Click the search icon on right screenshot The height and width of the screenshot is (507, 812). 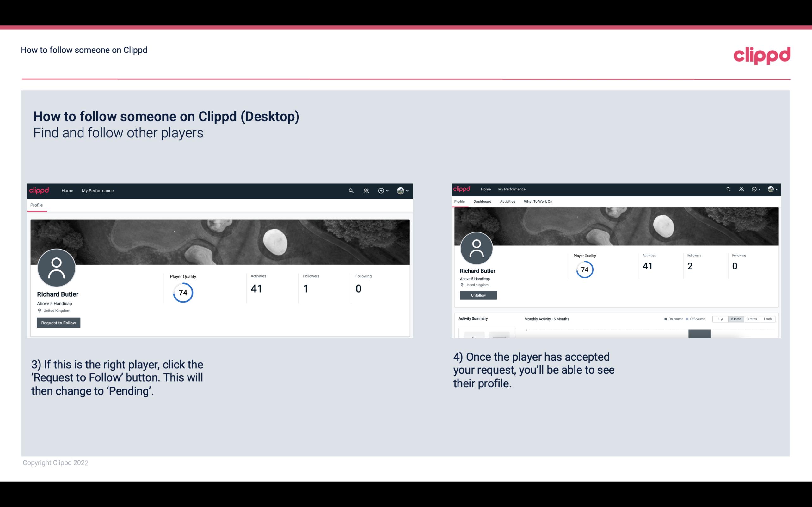tap(728, 189)
